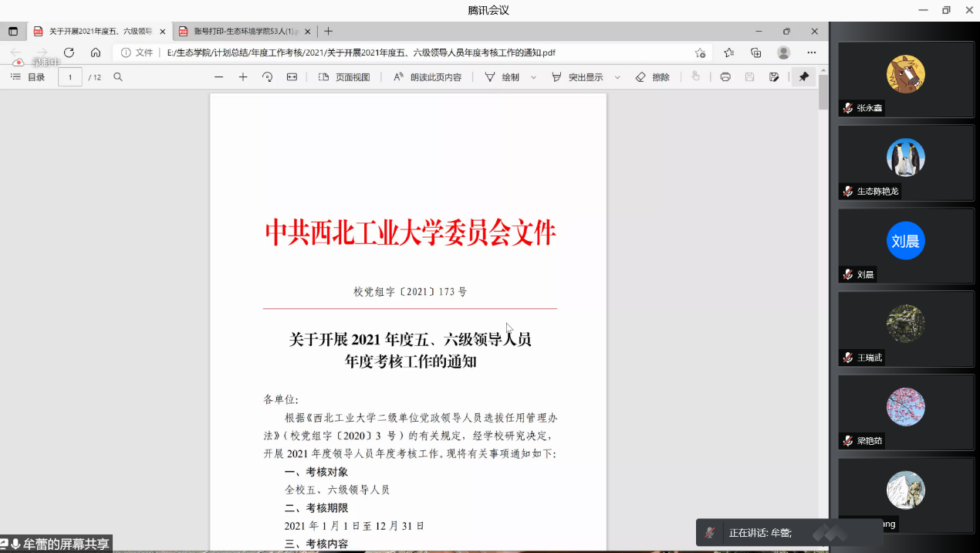Open the browser settings ellipsis menu
This screenshot has width=980, height=553.
tap(811, 53)
